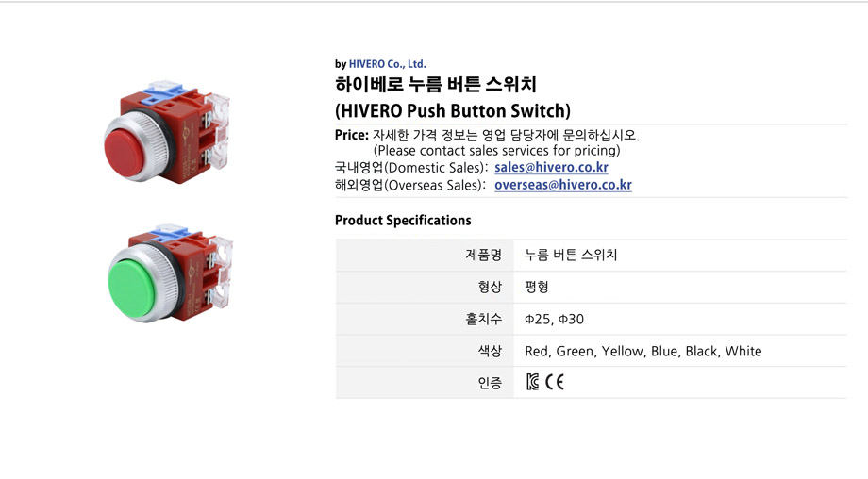Open the overseas@hivero.co.kr email link

coord(563,185)
